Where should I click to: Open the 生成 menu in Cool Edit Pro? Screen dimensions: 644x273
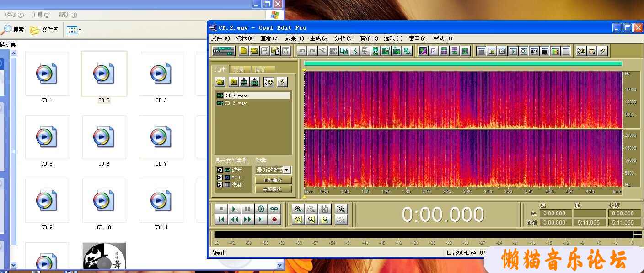(x=319, y=38)
